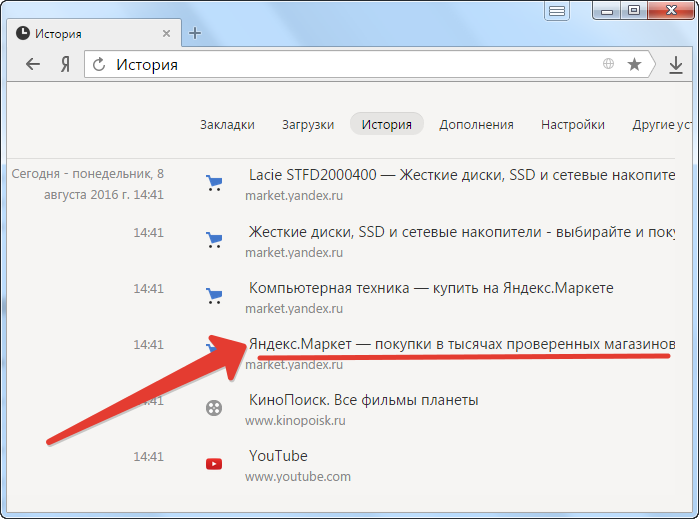The width and height of the screenshot is (699, 519).
Task: Open downloads via the arrow icon
Action: click(676, 65)
